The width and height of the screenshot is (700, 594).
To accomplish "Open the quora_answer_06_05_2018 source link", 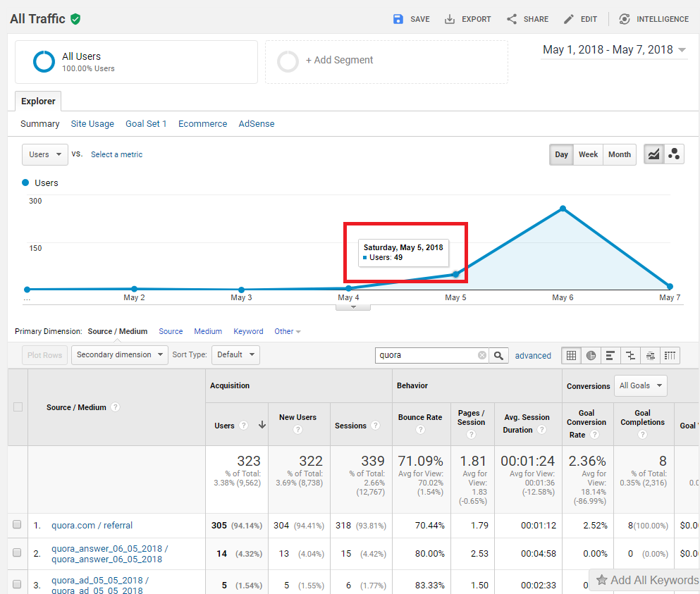I will pos(109,554).
